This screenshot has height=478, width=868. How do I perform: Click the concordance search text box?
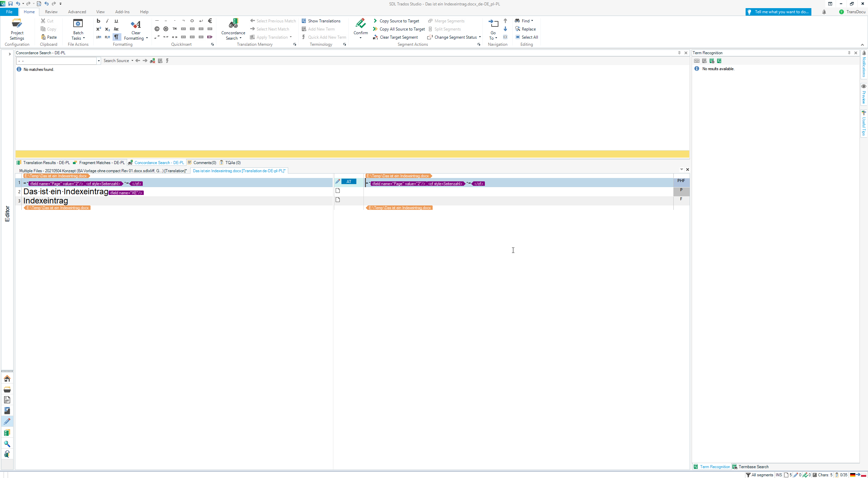[56, 61]
